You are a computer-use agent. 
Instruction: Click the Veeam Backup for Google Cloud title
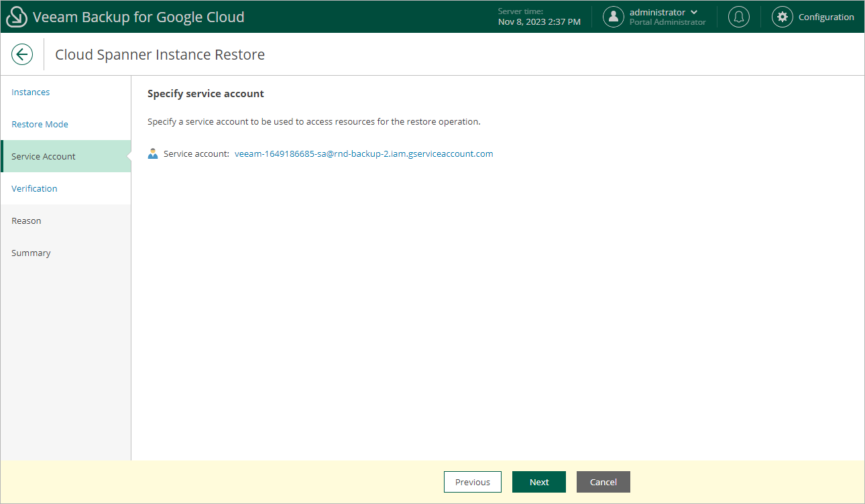(139, 17)
